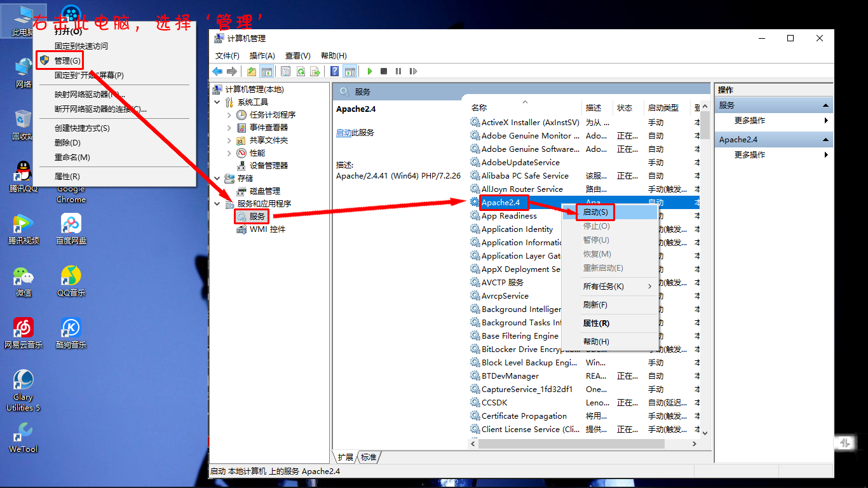
Task: Click the Export list toolbar icon
Action: click(x=315, y=71)
